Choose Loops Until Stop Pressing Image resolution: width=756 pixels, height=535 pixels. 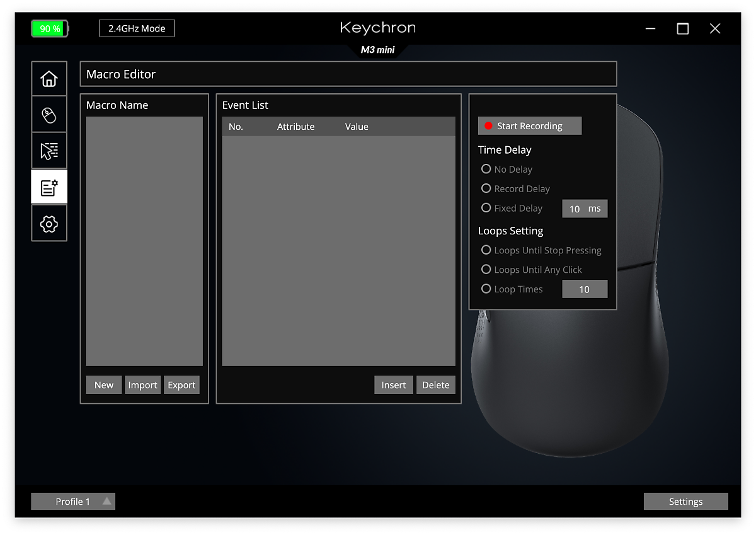coord(541,250)
